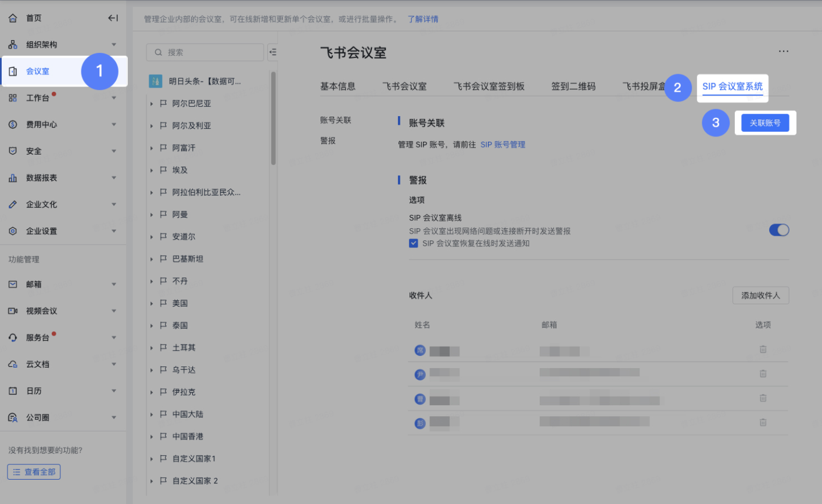822x504 pixels.
Task: Expand the 组织架构 menu chevron
Action: 114,45
